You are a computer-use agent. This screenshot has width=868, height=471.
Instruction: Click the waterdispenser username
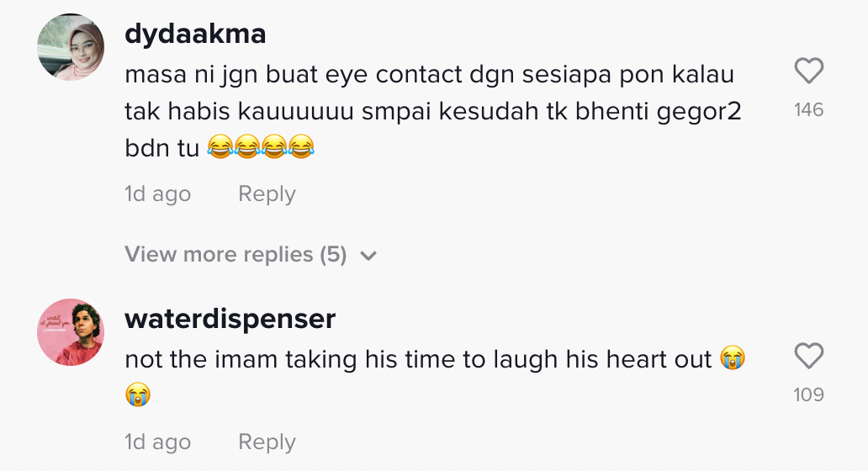click(230, 319)
